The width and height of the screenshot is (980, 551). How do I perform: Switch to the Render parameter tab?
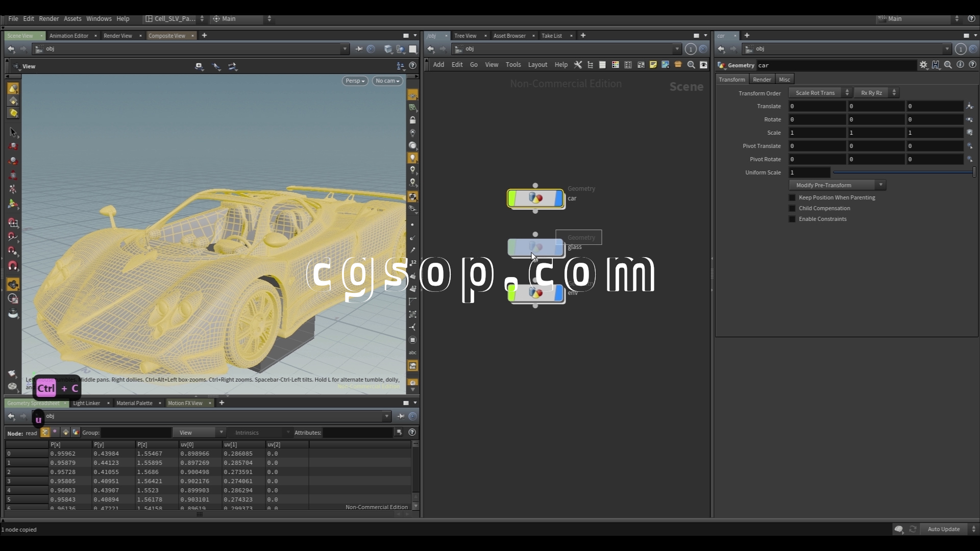click(762, 80)
